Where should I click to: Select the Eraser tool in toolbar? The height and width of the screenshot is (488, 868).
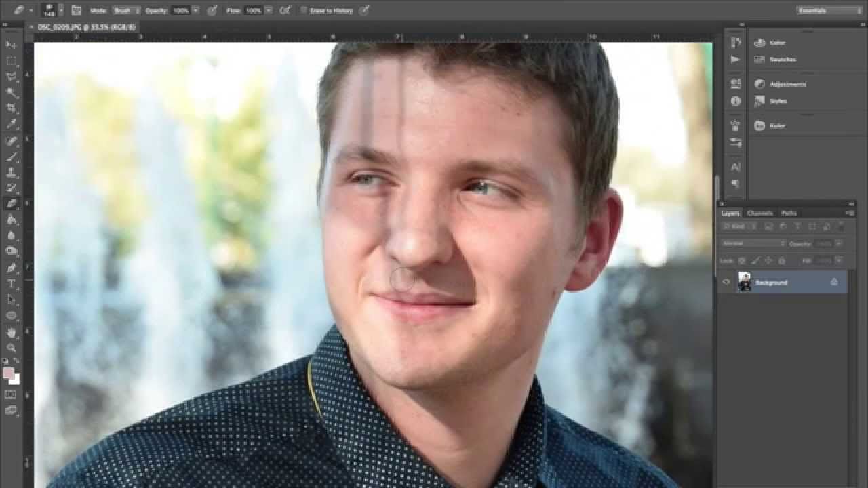pos(12,204)
